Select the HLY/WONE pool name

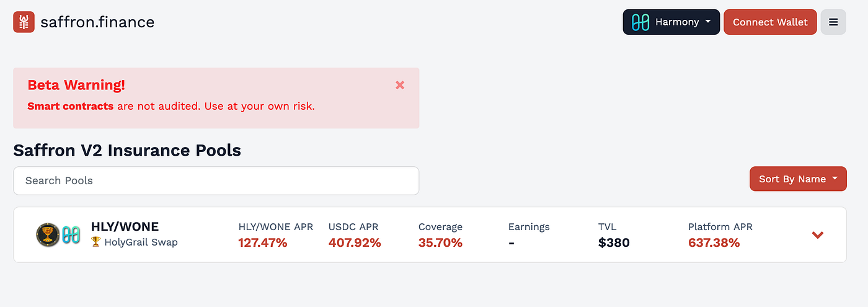[x=125, y=226]
